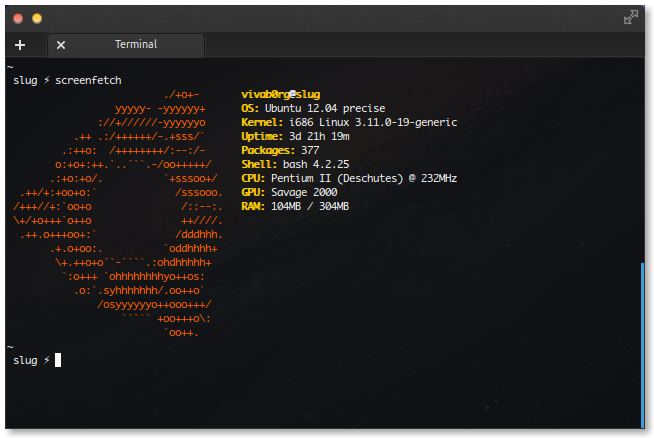
Task: Click the 'screenfetch' command text
Action: click(88, 81)
